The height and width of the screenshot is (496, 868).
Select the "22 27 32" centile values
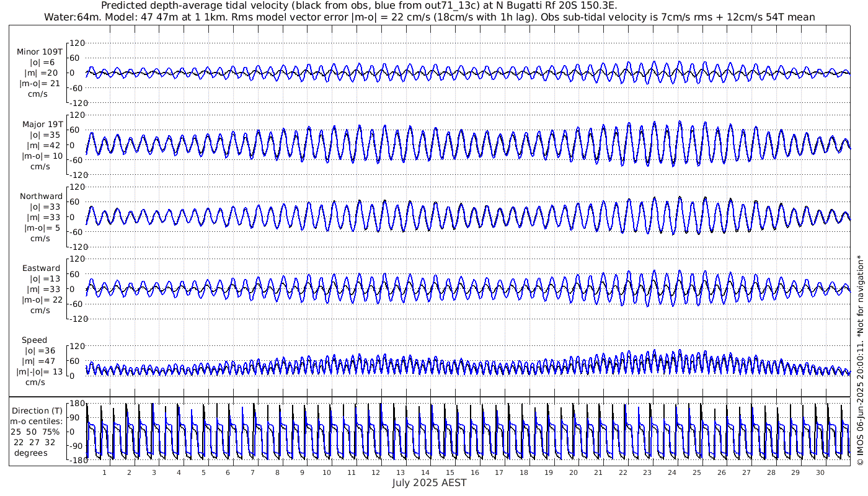pos(35,442)
